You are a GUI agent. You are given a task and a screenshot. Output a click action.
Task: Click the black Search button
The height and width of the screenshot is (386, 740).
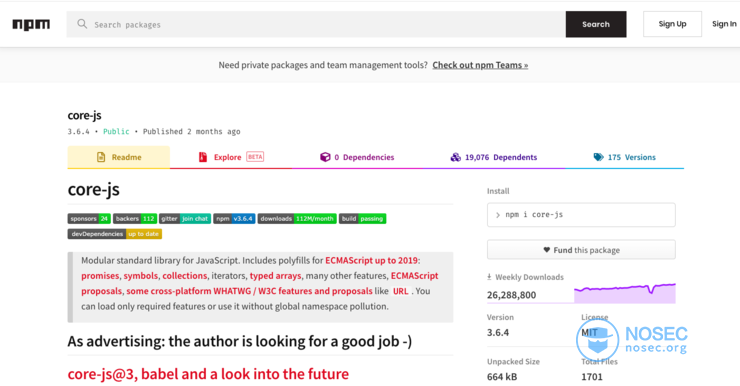click(596, 25)
